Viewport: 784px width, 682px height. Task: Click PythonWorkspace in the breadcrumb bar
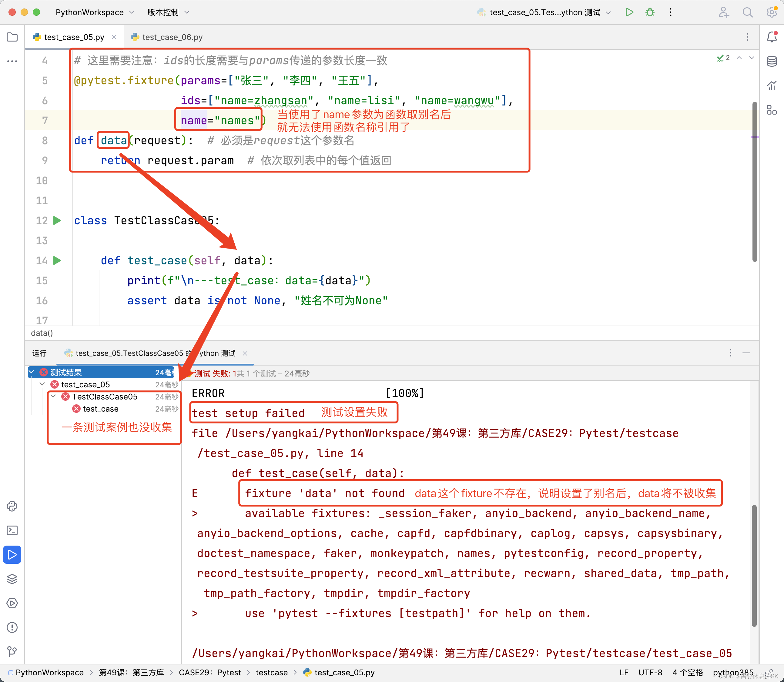(49, 673)
